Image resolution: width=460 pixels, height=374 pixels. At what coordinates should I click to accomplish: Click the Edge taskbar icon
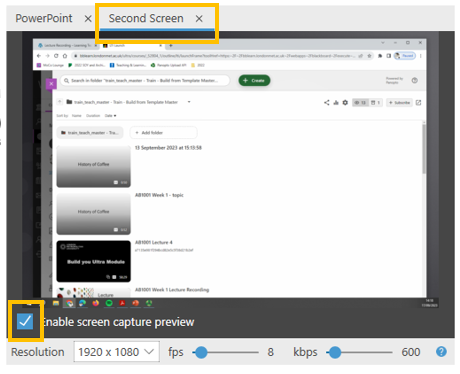[x=82, y=303]
